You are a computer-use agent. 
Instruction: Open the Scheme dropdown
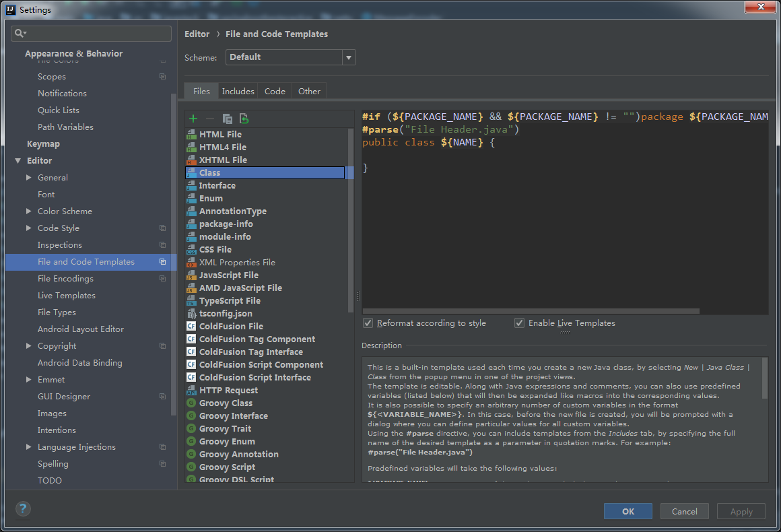click(x=349, y=57)
